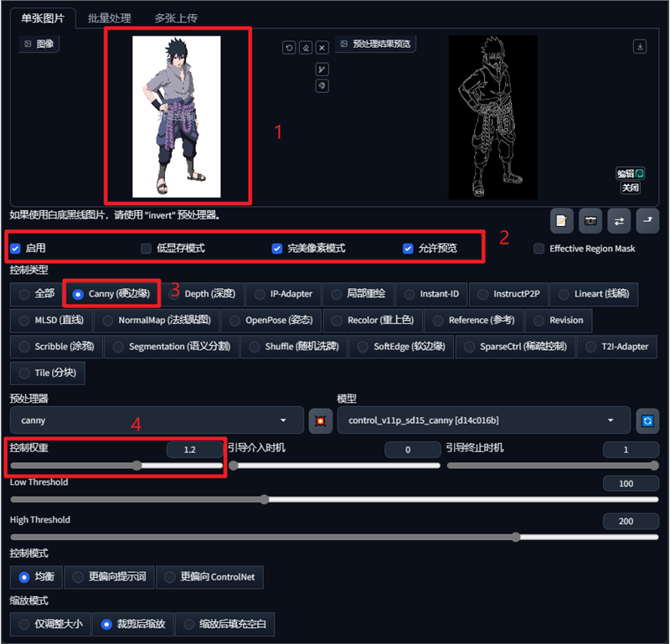Click the 控制权重 value input field
Screen dimensions: 670x644
click(189, 450)
